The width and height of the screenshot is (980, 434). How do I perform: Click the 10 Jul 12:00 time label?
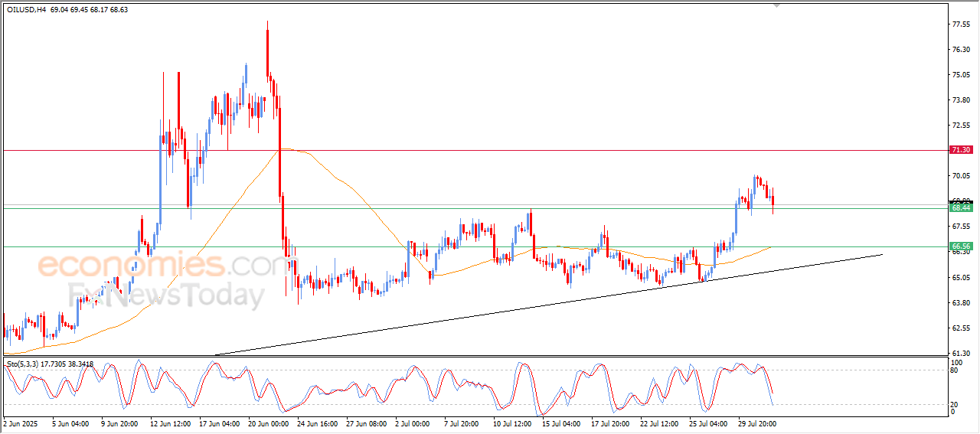[x=513, y=423]
